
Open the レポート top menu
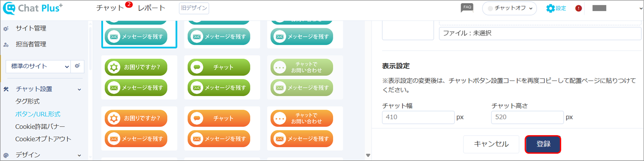click(x=151, y=8)
